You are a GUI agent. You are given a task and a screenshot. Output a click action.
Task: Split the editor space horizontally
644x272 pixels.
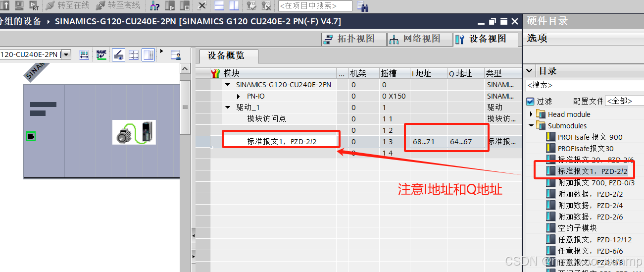(x=219, y=5)
